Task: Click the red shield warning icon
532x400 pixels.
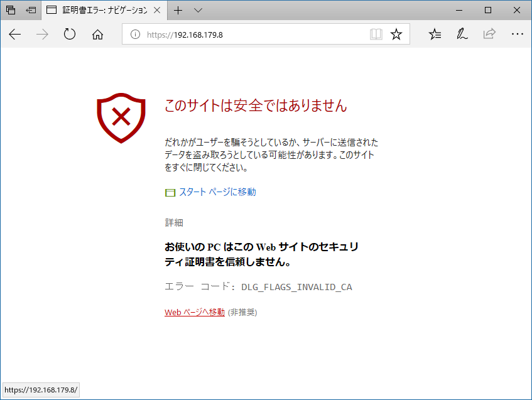Action: pos(121,117)
